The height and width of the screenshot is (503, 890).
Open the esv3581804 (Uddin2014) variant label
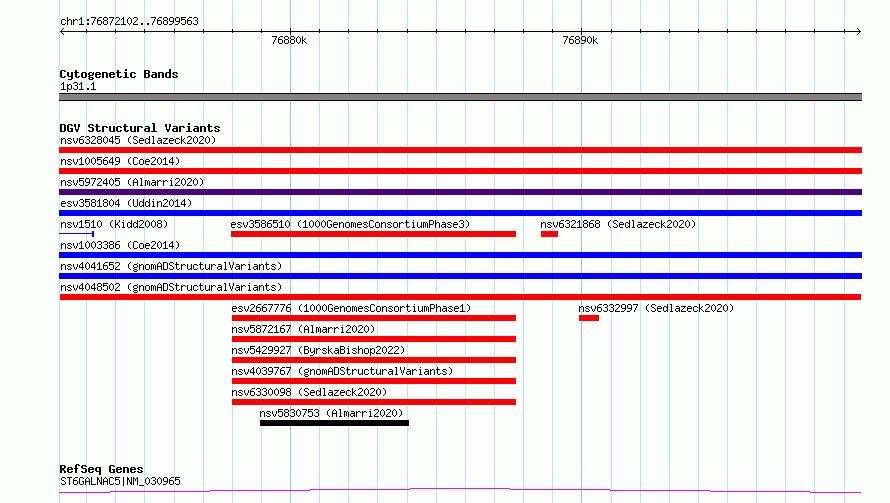click(x=126, y=203)
